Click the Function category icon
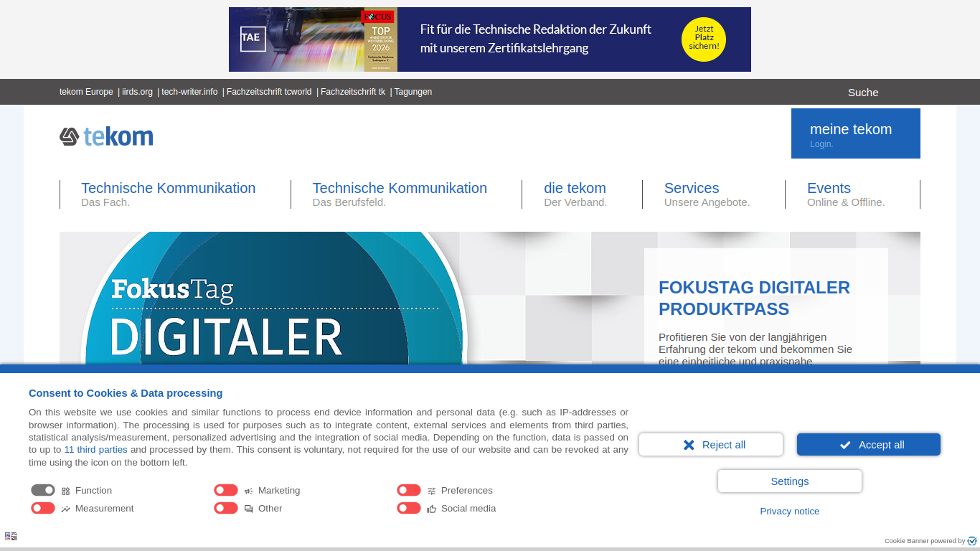Viewport: 980px width, 551px height. point(66,491)
